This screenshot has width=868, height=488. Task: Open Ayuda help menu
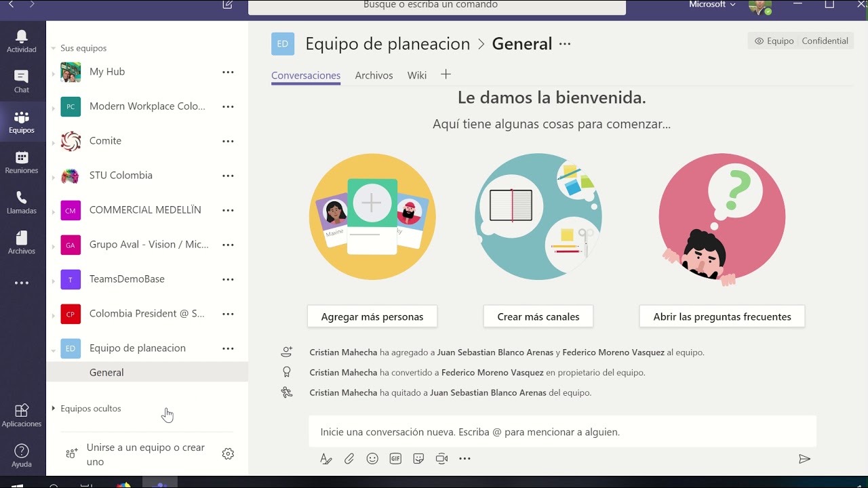tap(22, 456)
